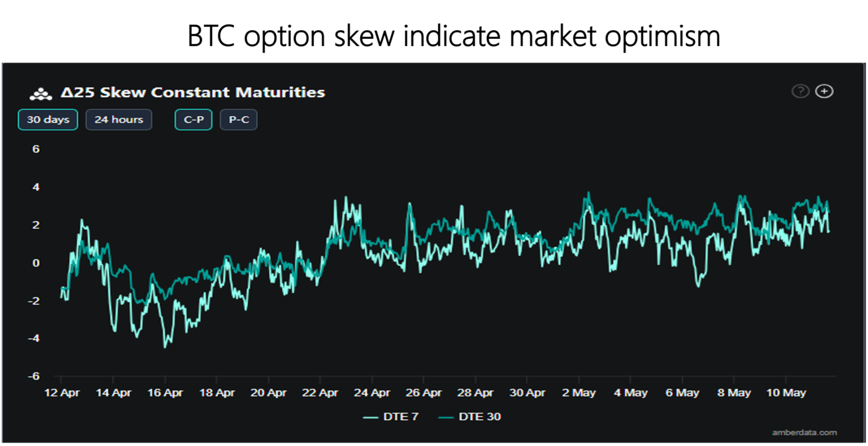This screenshot has height=446, width=868.
Task: Click the y-axis value -6
Action: pos(33,376)
